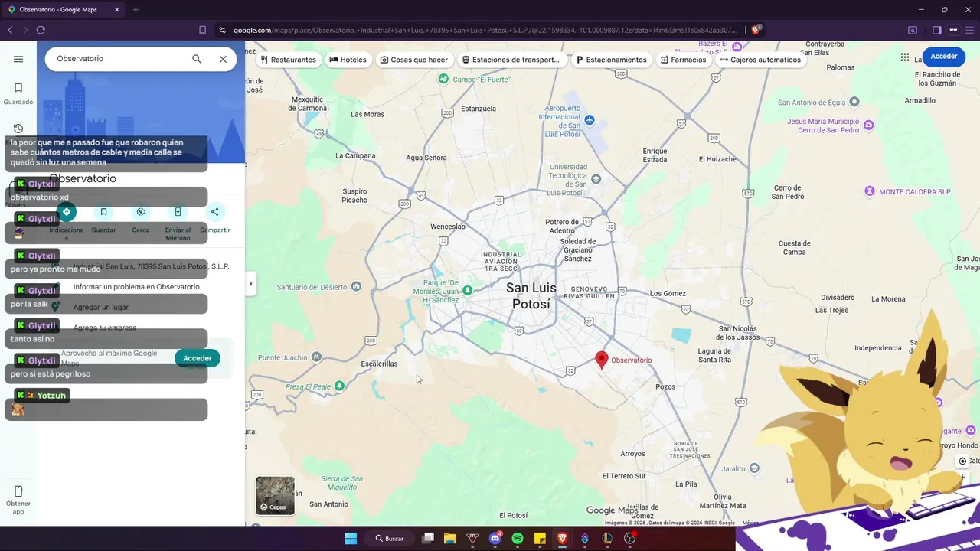The height and width of the screenshot is (551, 980).
Task: Click the blue Acceder button top right
Action: [944, 57]
